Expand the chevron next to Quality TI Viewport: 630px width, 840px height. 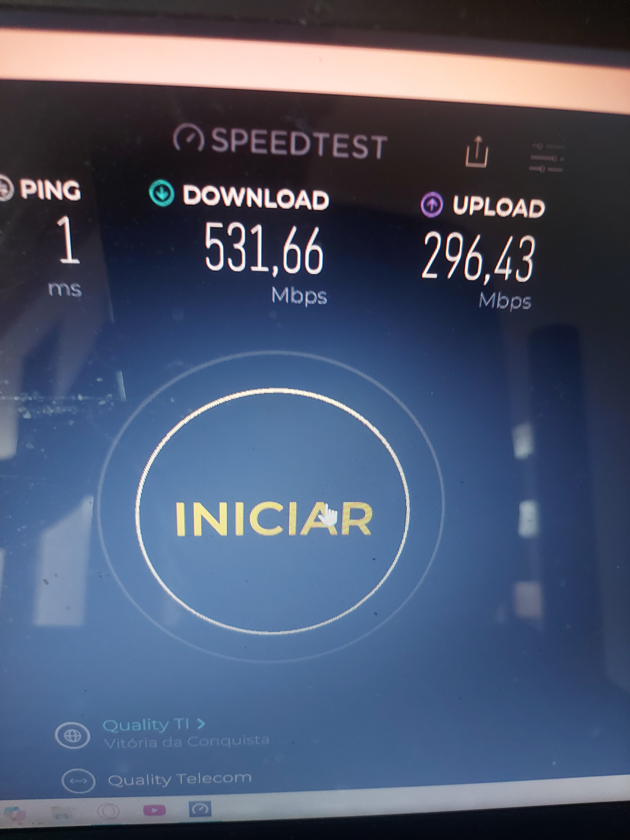(201, 724)
